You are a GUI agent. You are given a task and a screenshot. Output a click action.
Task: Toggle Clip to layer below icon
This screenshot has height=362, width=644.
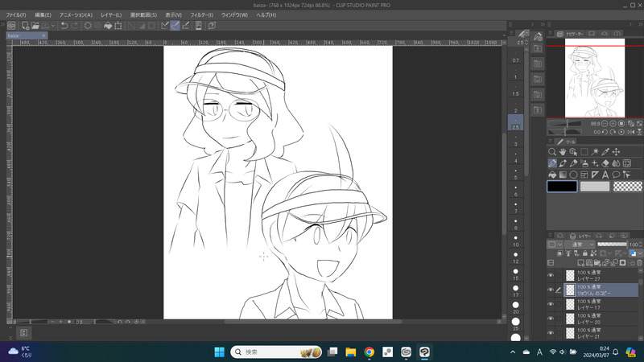tap(559, 253)
